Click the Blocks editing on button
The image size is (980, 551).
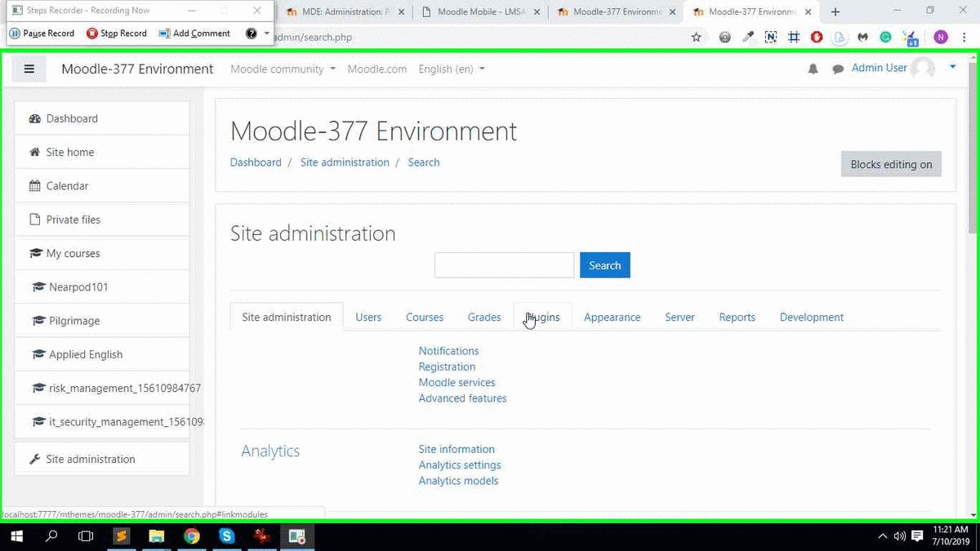(x=891, y=164)
